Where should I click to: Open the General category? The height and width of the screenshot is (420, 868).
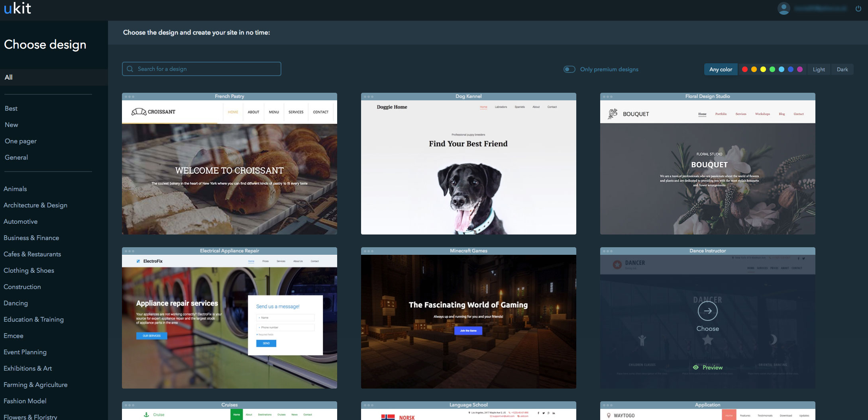(16, 158)
